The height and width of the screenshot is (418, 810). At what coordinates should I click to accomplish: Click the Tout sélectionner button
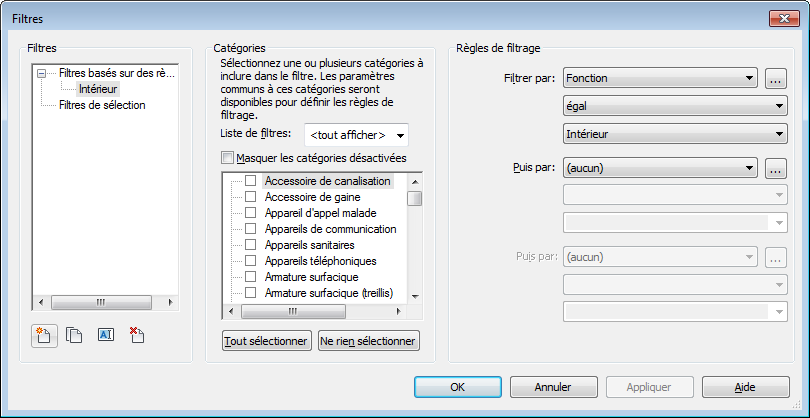(x=265, y=341)
